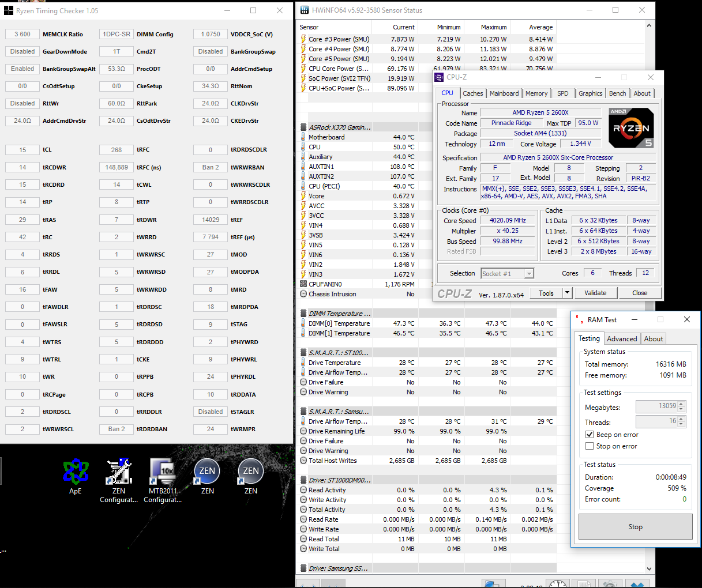Image resolution: width=702 pixels, height=588 pixels.
Task: Open the Selection Socket #1 combo box
Action: point(507,274)
